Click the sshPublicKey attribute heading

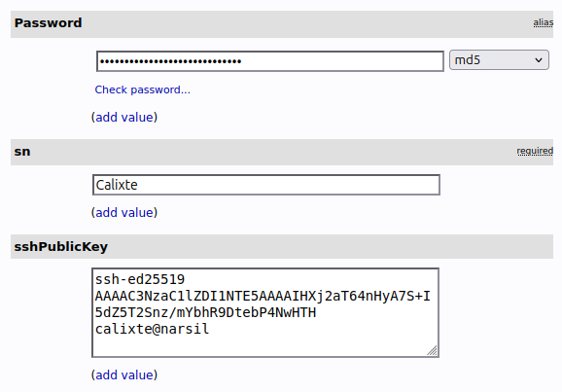click(x=61, y=247)
